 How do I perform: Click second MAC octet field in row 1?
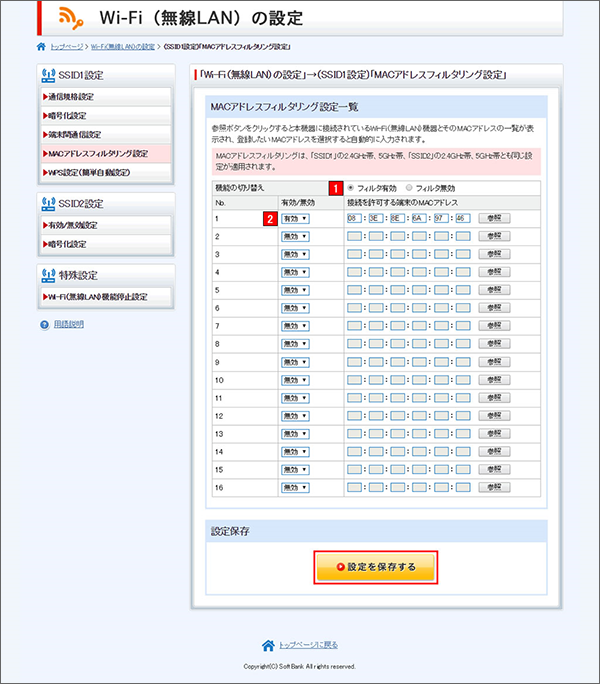coord(376,219)
